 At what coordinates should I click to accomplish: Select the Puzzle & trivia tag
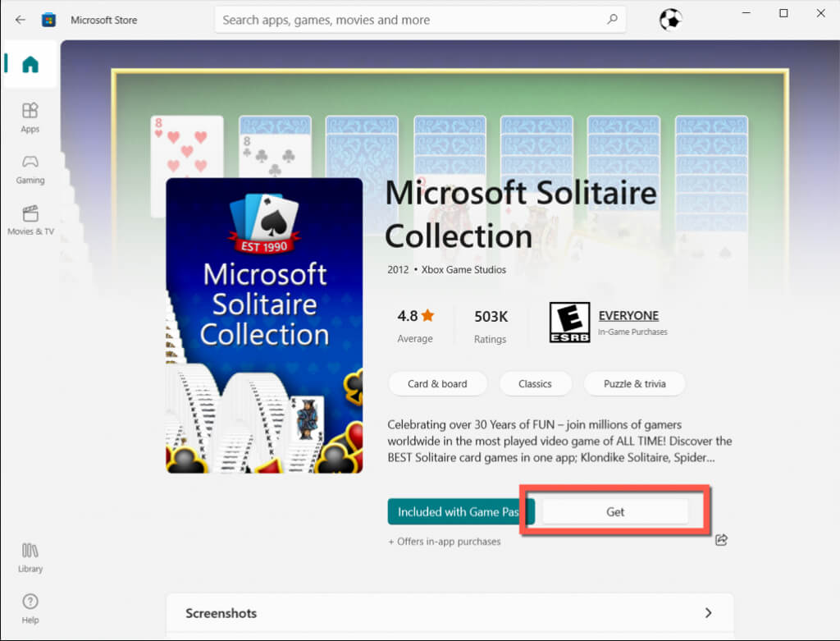click(634, 384)
